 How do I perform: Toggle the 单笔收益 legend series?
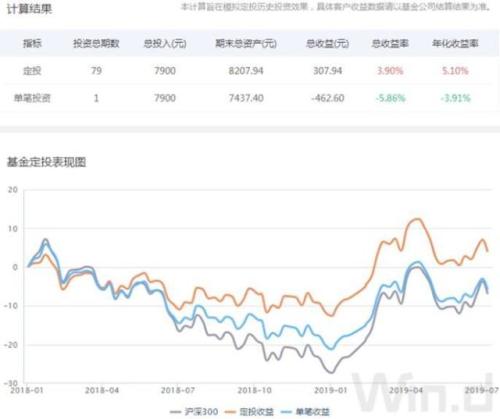[x=305, y=412]
